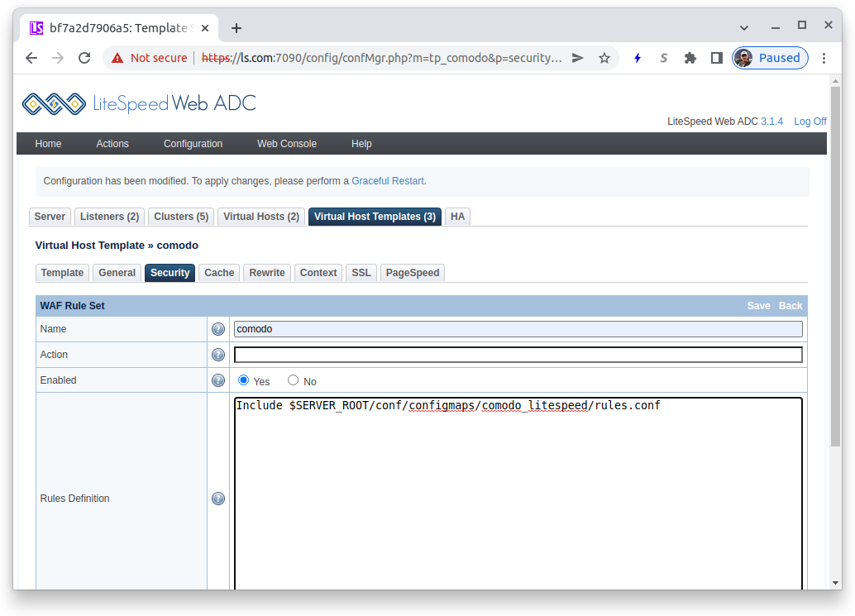Viewport: 855px width, 616px height.
Task: Reload the page with the browser refresh icon
Action: tap(84, 58)
